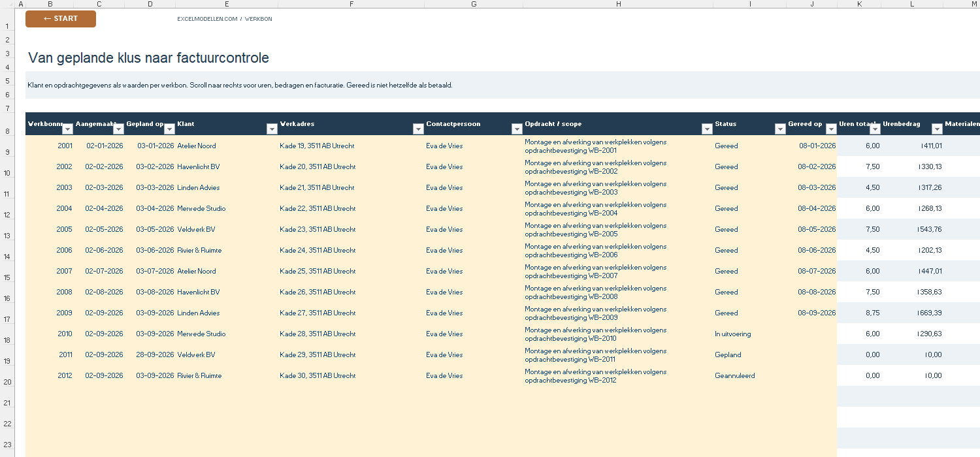
Task: Expand the Klant column filter
Action: point(272,129)
